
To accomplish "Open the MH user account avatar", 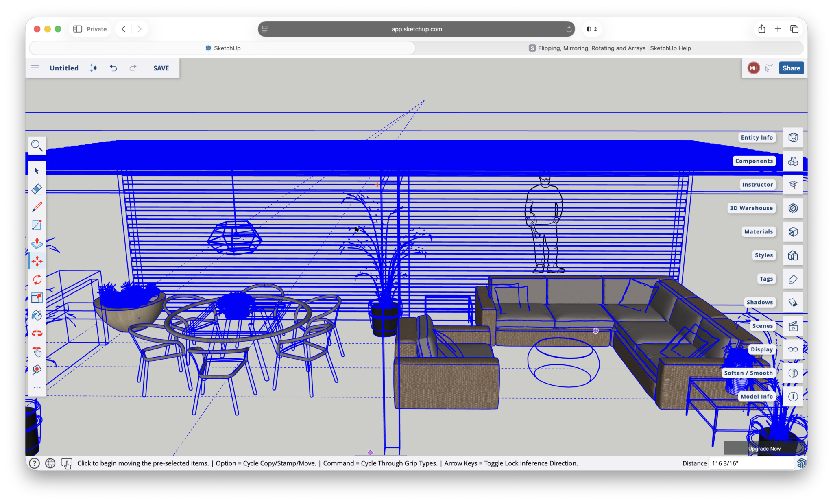I will 754,68.
